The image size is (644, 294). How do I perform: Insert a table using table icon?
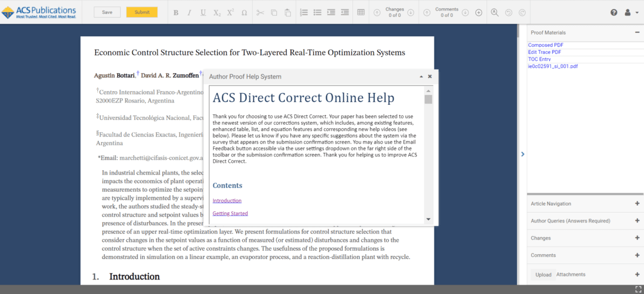[x=361, y=12]
